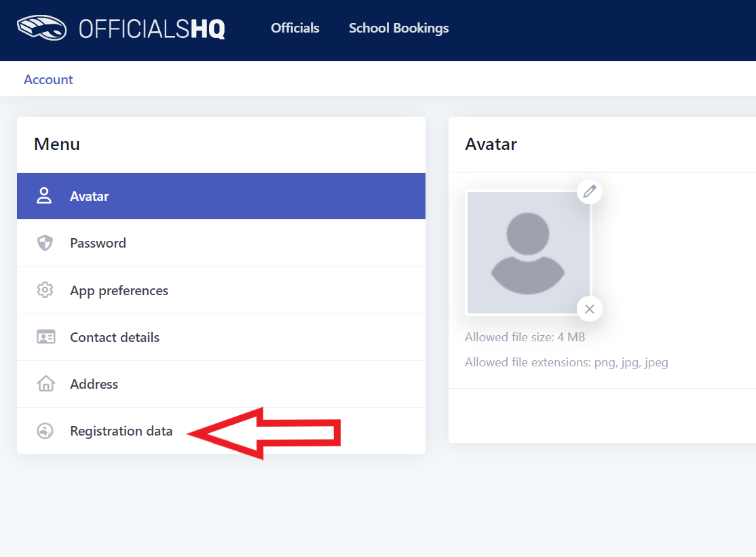Open the School Bookings nav menu
Screen dimensions: 756x557
[x=399, y=28]
